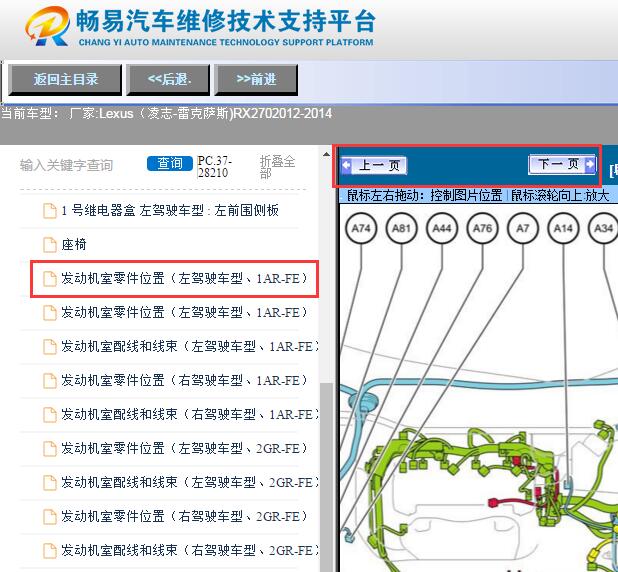The width and height of the screenshot is (618, 572).
Task: Click the 返回主目录 button
Action: (x=65, y=80)
